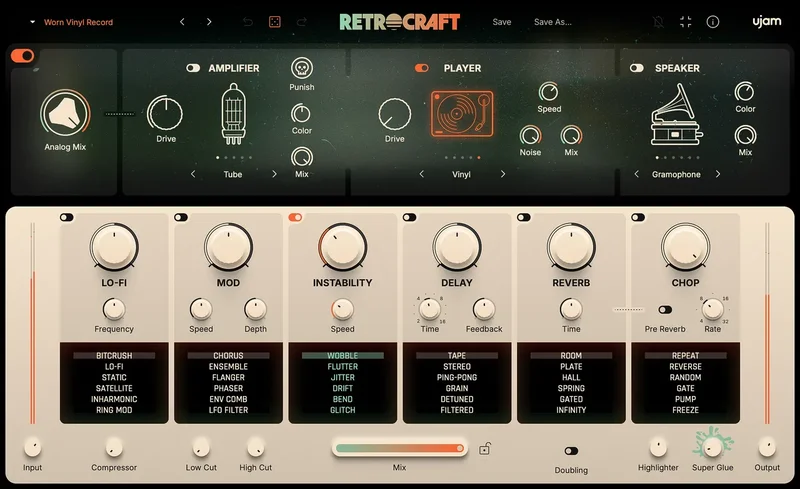Click the Punish skull icon
Image resolution: width=800 pixels, height=489 pixels.
click(x=302, y=68)
